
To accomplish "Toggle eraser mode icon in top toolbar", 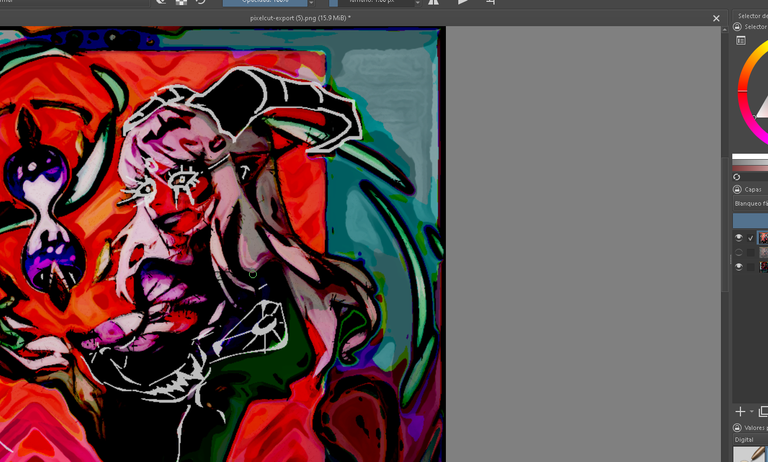I will pos(162,2).
